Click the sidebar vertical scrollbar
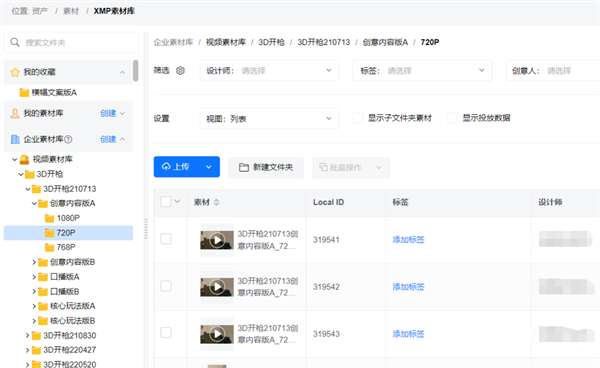 [135, 70]
